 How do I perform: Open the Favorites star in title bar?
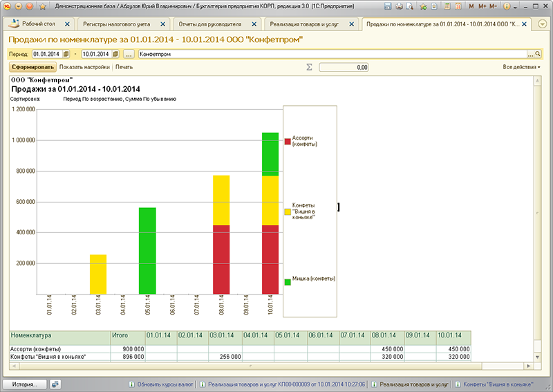point(43,6)
